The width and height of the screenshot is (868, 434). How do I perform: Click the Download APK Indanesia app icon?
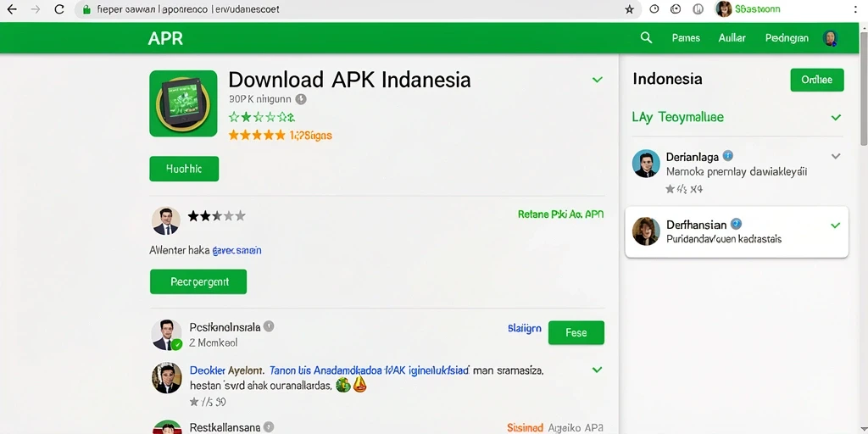pyautogui.click(x=183, y=103)
